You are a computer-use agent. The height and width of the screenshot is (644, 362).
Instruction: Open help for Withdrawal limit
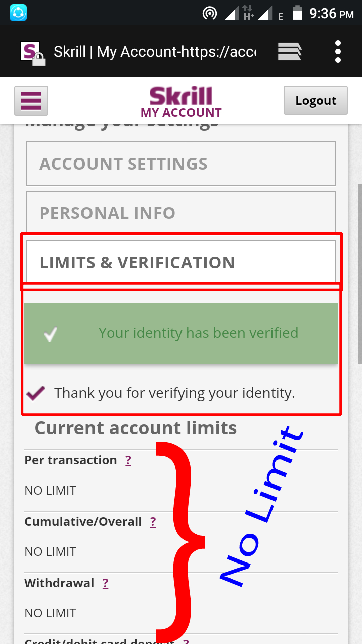click(x=105, y=583)
